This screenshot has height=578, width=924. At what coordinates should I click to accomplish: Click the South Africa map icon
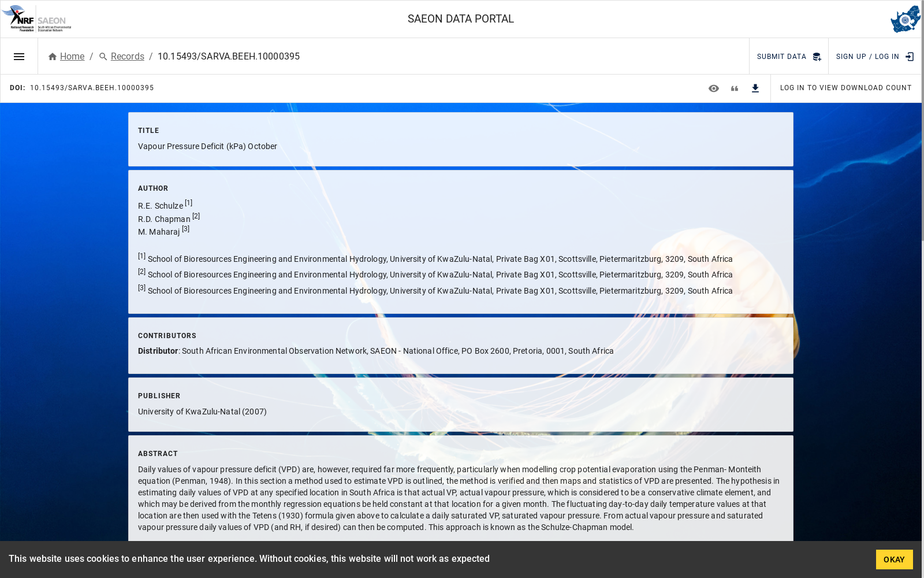point(906,19)
